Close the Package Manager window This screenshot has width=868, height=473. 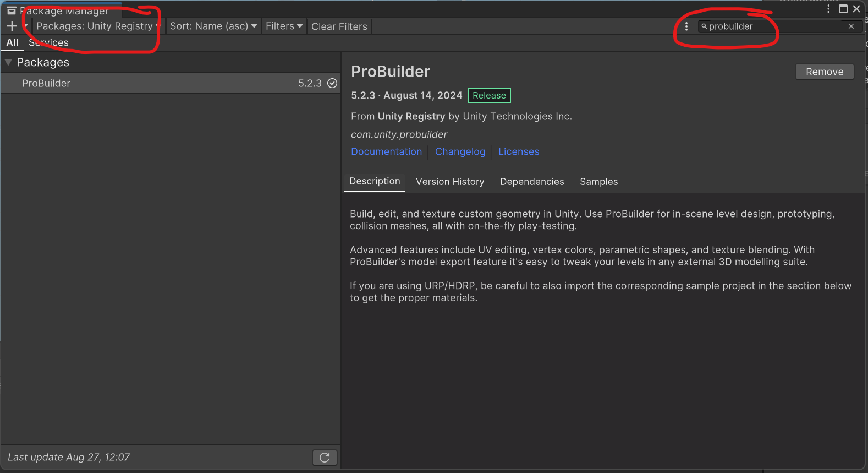point(856,9)
